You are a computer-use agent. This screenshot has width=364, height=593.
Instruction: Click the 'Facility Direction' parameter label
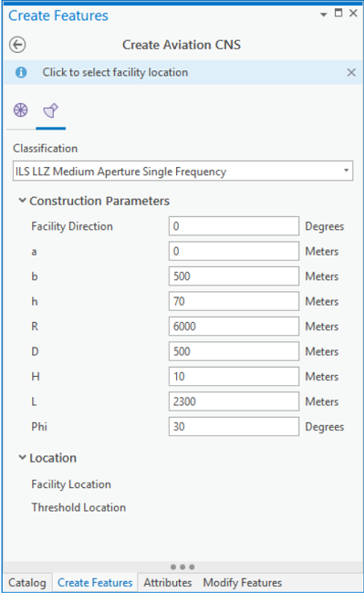pyautogui.click(x=72, y=226)
